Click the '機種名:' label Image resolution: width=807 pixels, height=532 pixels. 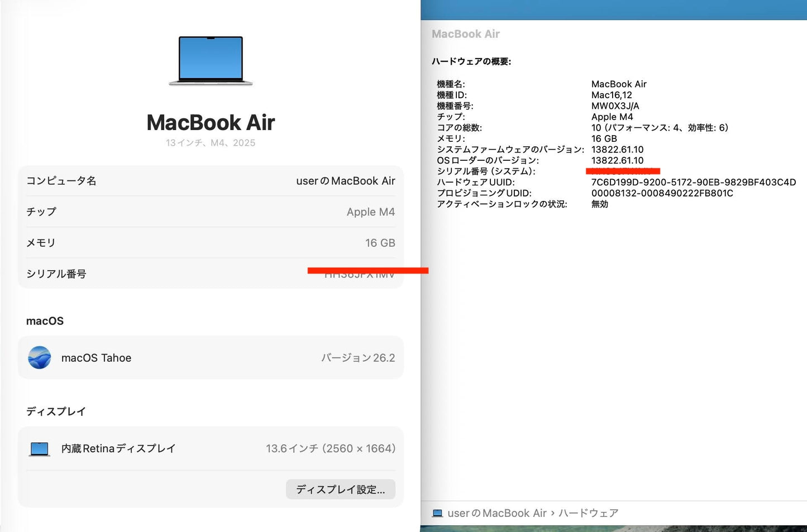[x=451, y=84]
